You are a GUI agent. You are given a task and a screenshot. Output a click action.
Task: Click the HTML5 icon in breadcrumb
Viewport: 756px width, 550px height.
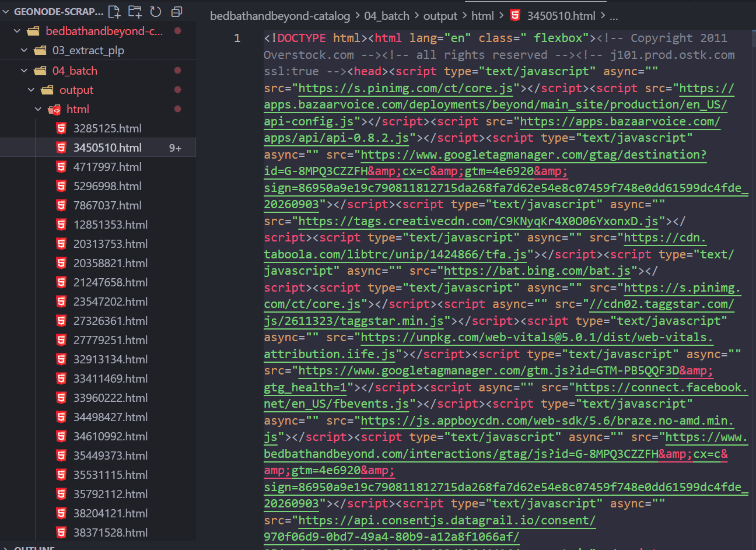coord(515,15)
